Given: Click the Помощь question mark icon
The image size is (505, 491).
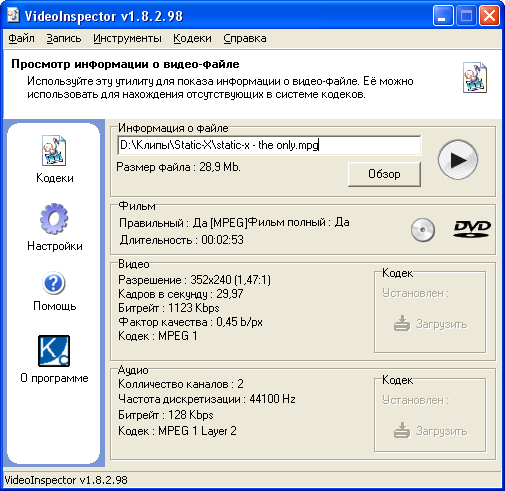Looking at the screenshot, I should pyautogui.click(x=54, y=283).
